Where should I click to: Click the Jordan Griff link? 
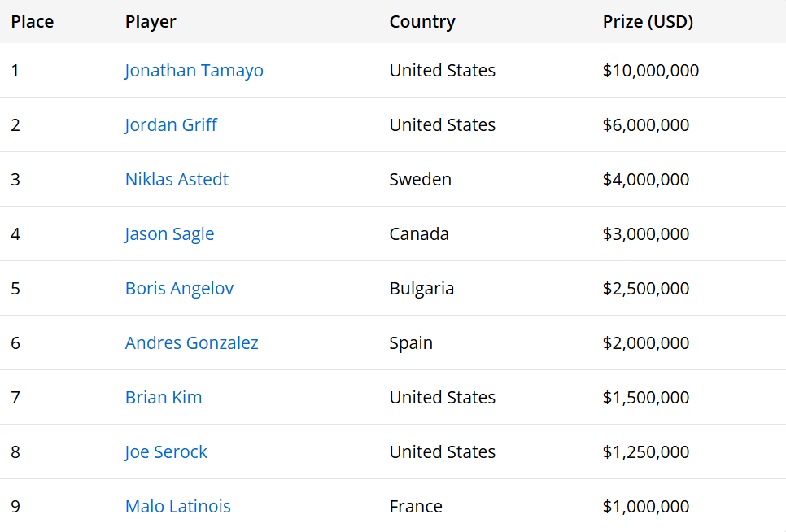point(171,125)
